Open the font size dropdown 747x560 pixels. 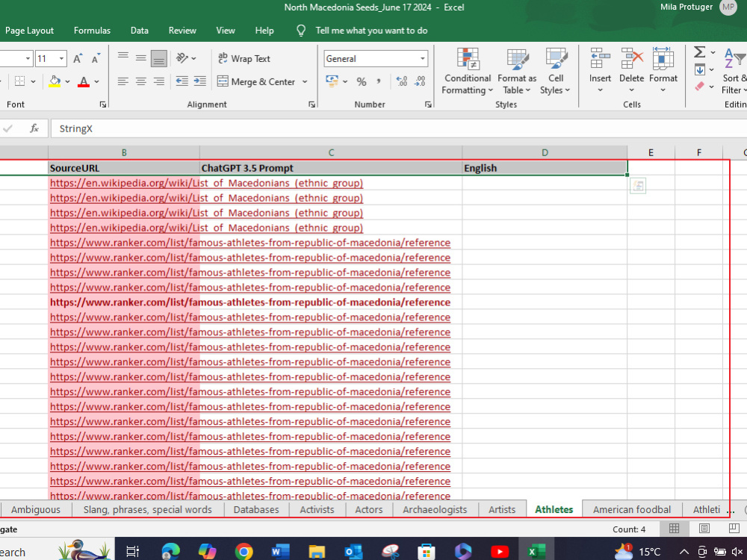(61, 58)
